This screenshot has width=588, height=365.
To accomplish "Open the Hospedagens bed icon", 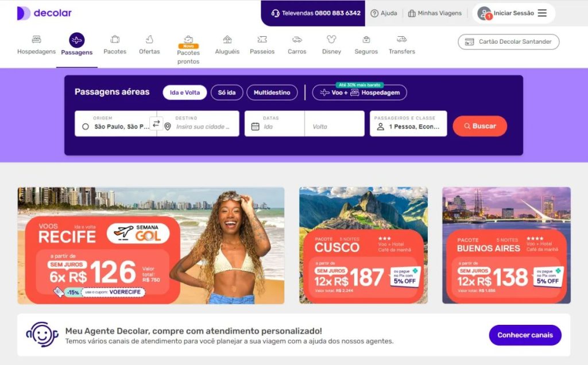I will point(36,39).
